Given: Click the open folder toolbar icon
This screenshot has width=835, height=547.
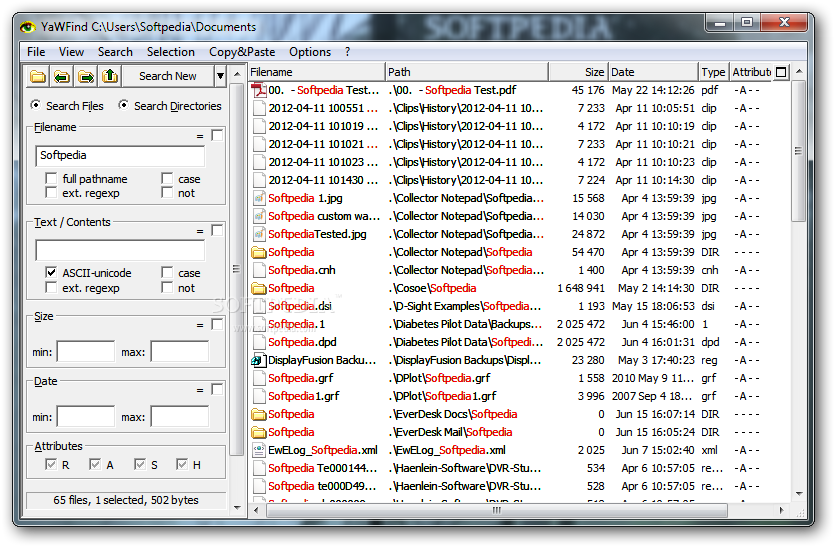Looking at the screenshot, I should coord(38,76).
